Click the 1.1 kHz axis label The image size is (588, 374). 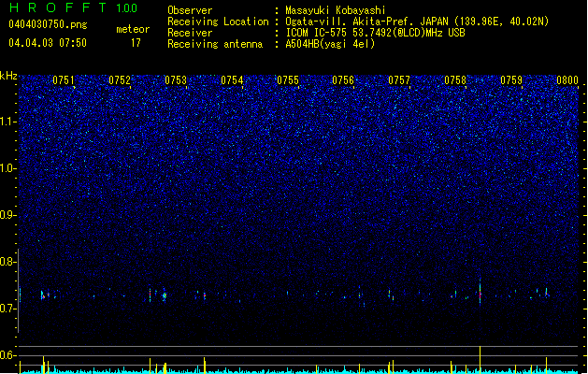[8, 122]
